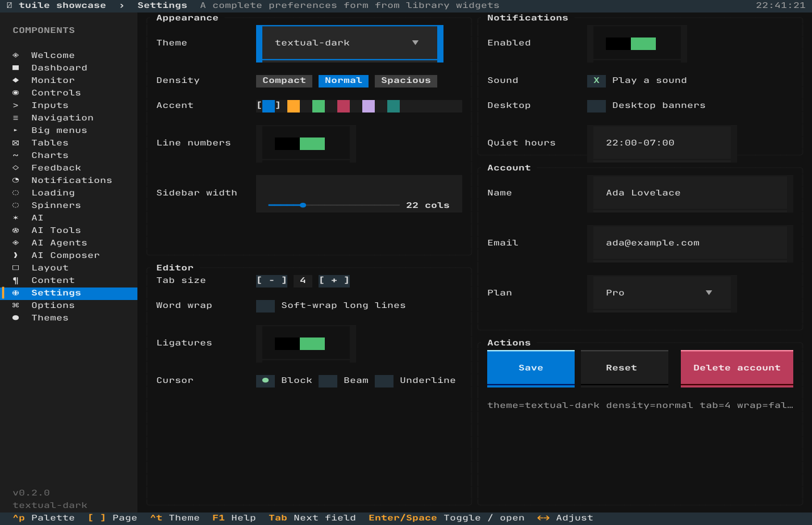Enable the Desktop banners checkbox
This screenshot has height=525, width=812.
(596, 106)
